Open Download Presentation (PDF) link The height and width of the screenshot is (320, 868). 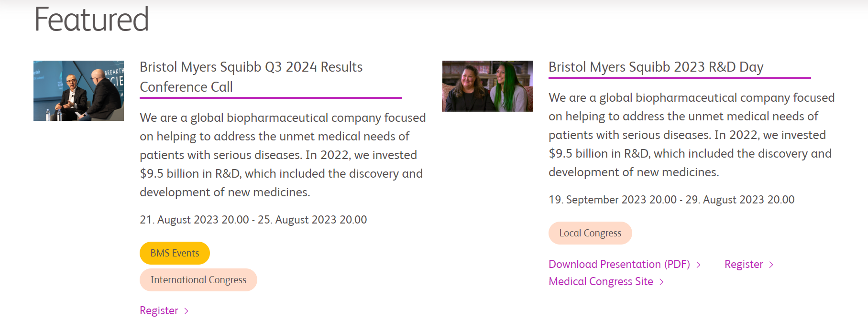tap(619, 264)
